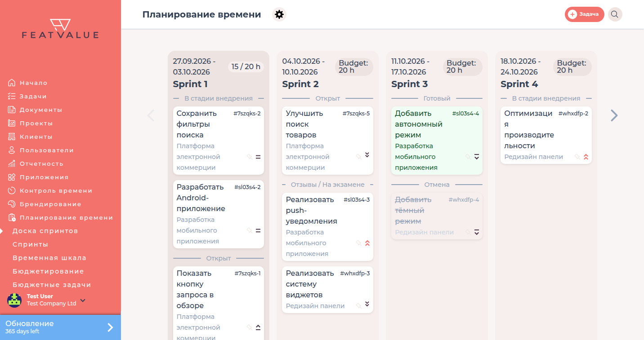Open task ID #7szqks-1

[x=247, y=274]
